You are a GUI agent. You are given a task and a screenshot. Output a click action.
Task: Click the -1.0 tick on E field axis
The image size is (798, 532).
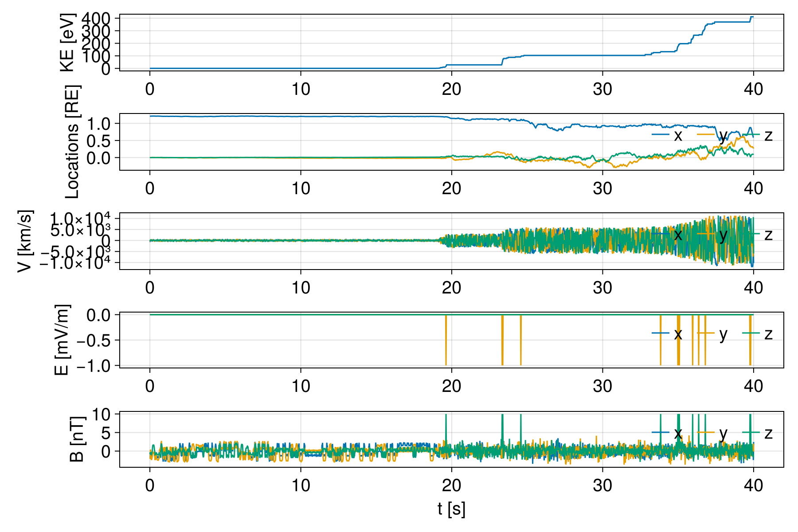point(98,366)
